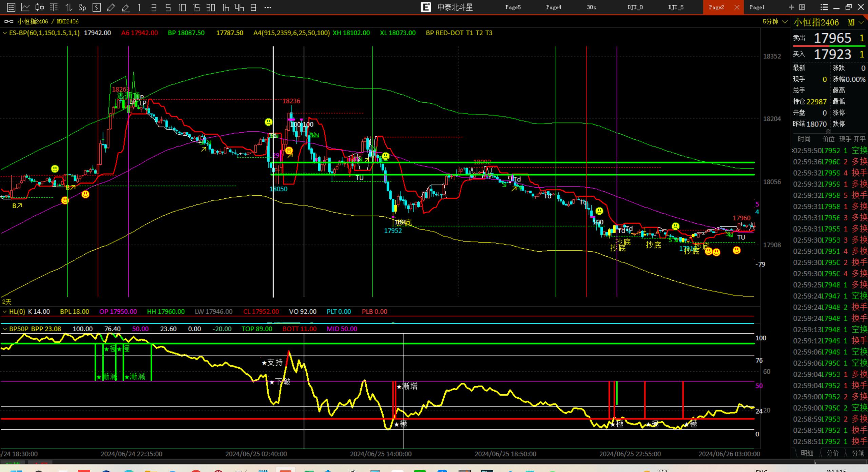Open the DJI_D tab
Screen dimensions: 868x472
point(635,7)
